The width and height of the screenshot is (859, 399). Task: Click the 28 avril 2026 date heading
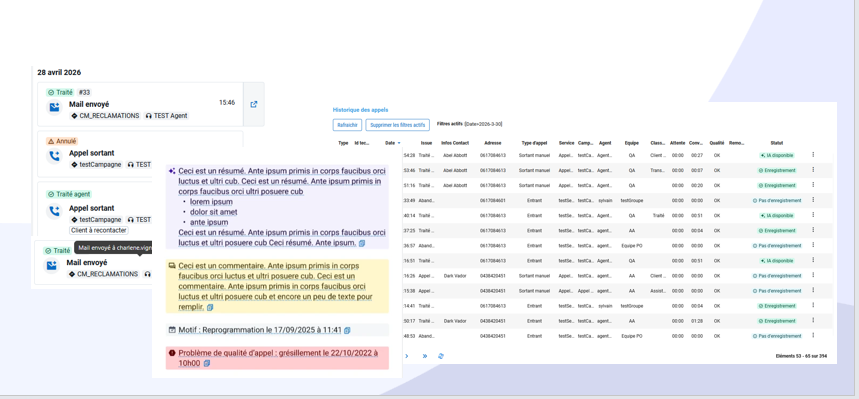coord(59,72)
